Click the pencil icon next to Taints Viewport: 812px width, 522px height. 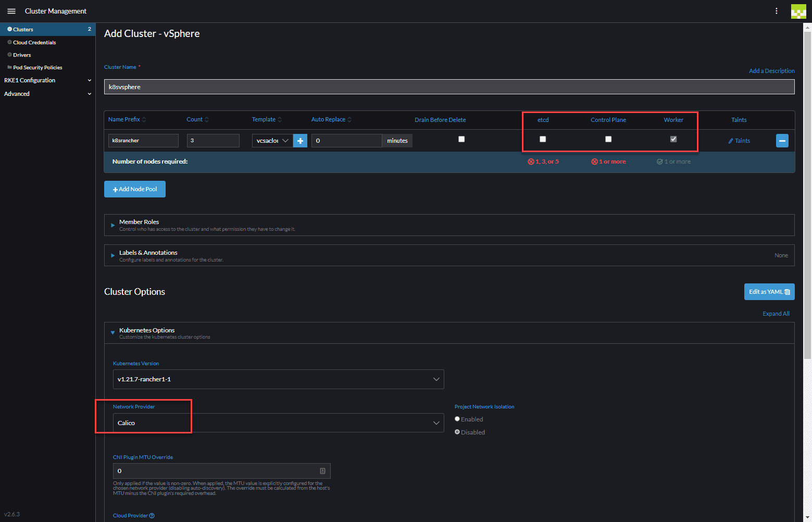click(x=729, y=140)
